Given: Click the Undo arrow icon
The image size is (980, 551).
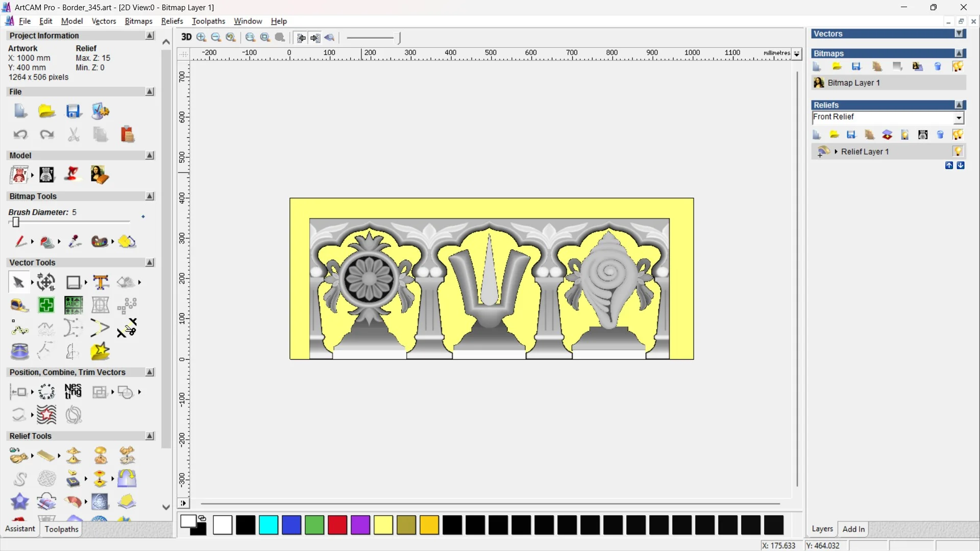Looking at the screenshot, I should (20, 135).
